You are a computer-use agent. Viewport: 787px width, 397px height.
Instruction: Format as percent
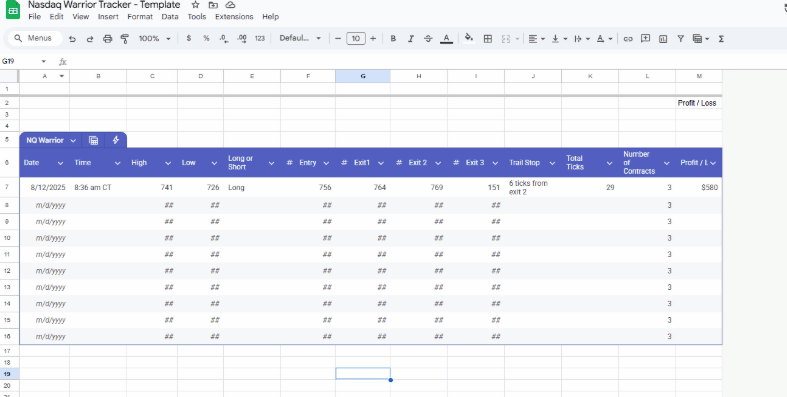point(206,39)
